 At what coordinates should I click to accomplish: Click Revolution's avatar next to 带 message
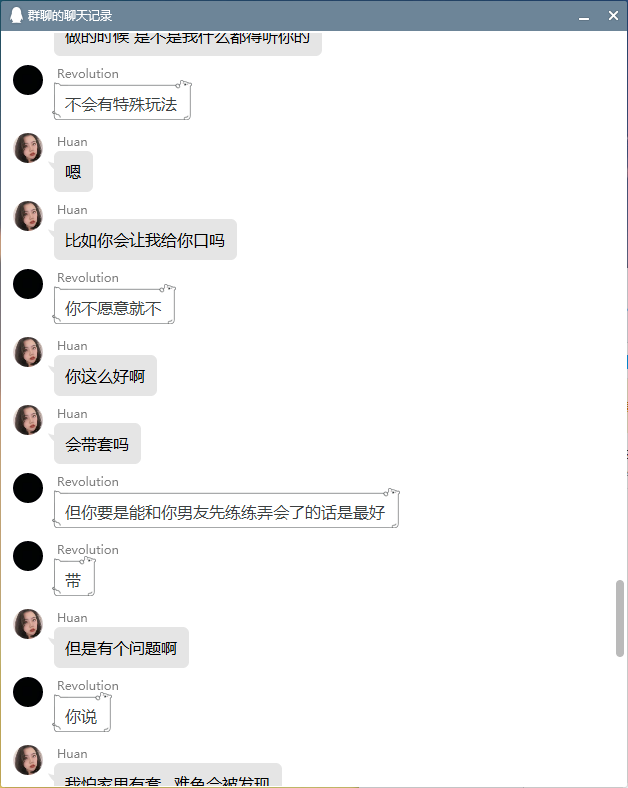coord(28,556)
